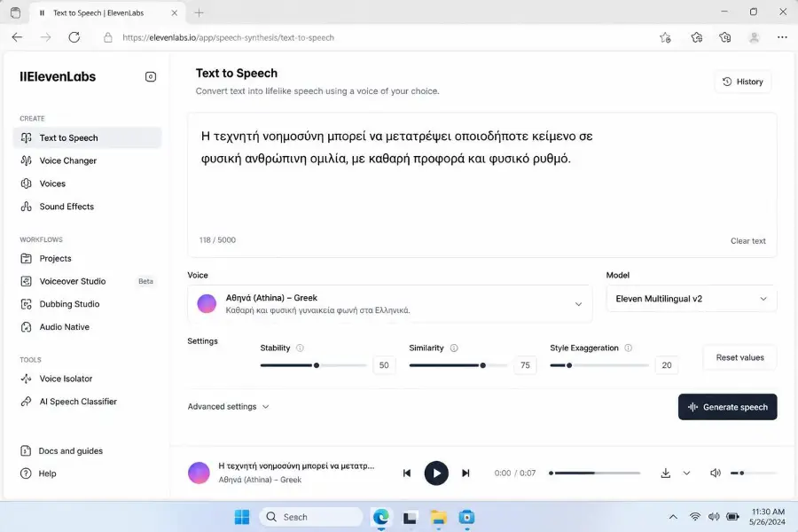Click inside the Greek text input area
798x532 pixels.
pyautogui.click(x=482, y=184)
